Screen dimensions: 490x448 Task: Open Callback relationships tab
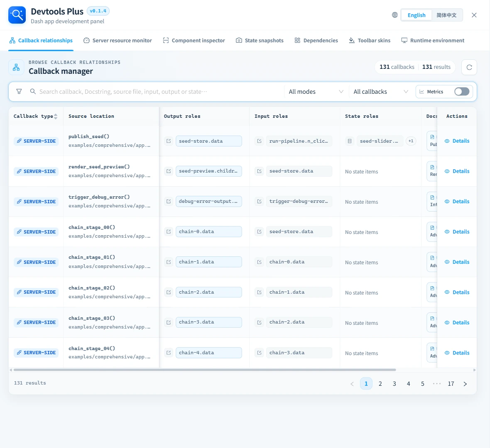click(x=41, y=41)
